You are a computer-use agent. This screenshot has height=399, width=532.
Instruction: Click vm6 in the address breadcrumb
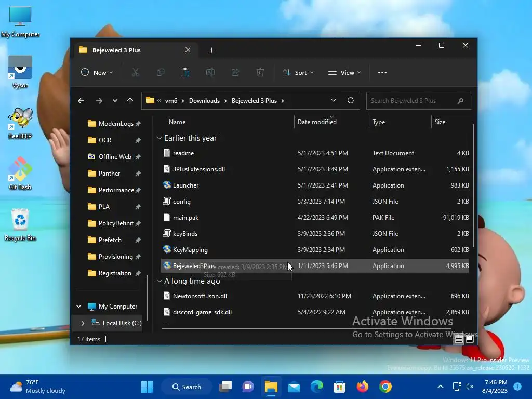point(171,101)
